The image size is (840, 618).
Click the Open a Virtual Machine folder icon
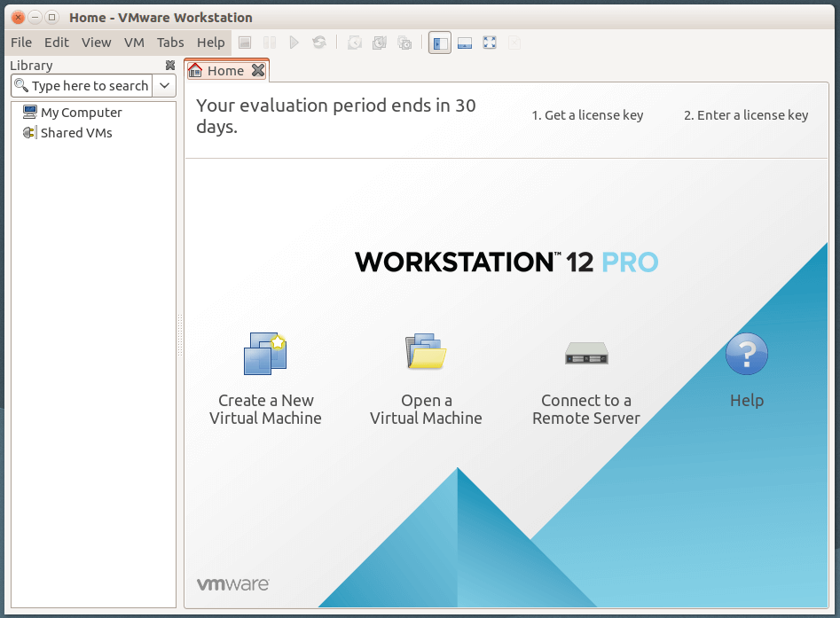tap(426, 353)
